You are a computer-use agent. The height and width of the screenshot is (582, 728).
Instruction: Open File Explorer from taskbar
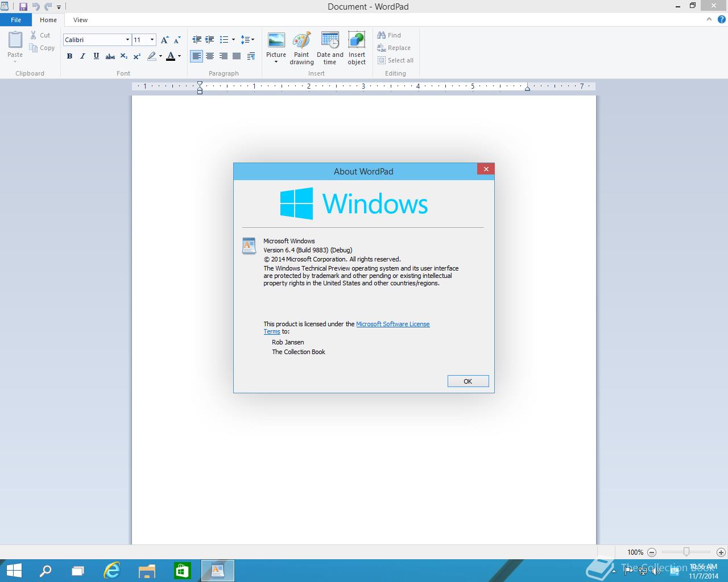tap(147, 571)
